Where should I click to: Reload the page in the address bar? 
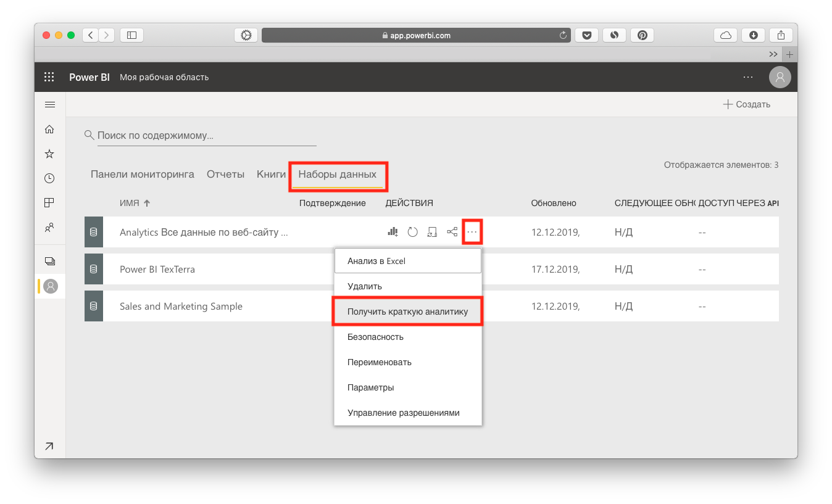click(x=563, y=35)
